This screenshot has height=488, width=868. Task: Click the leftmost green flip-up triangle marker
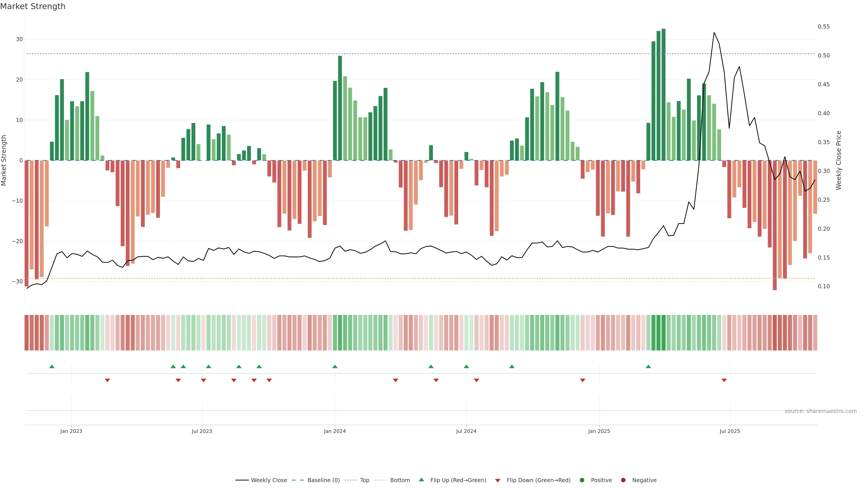(52, 366)
